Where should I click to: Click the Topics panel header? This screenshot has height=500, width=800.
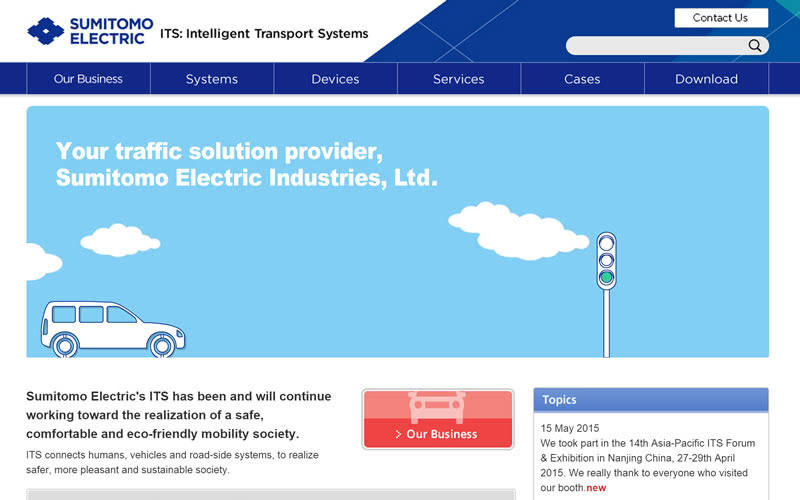click(651, 399)
